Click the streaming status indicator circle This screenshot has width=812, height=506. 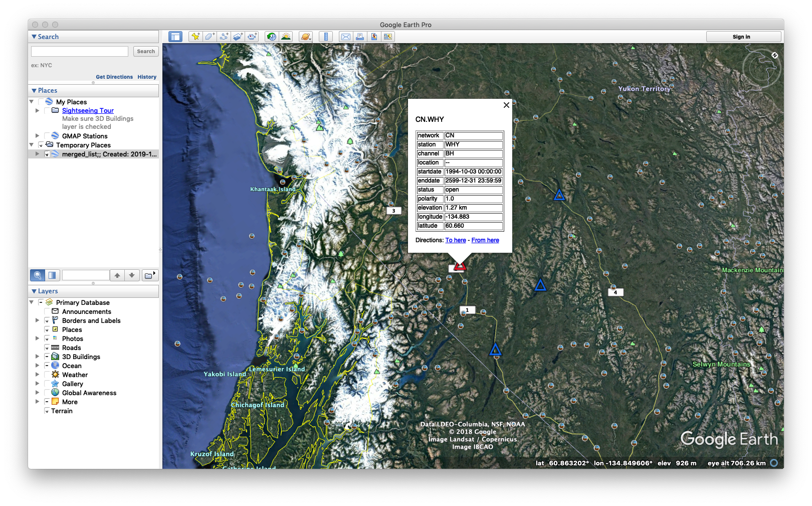coord(774,463)
